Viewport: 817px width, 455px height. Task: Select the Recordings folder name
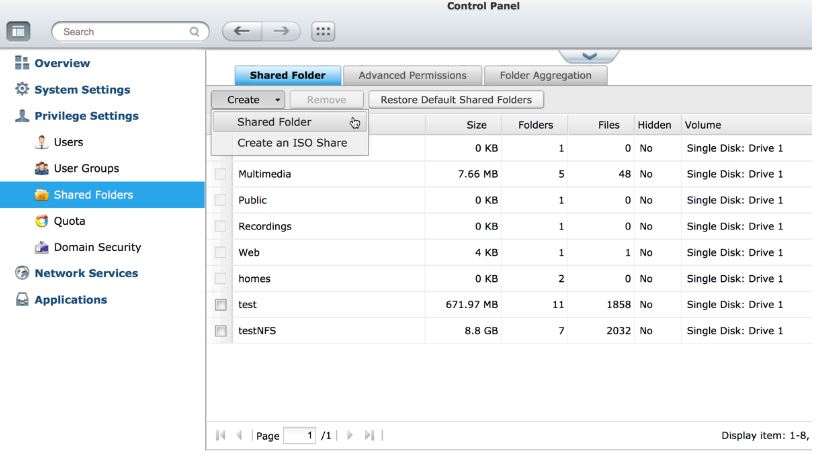click(265, 226)
